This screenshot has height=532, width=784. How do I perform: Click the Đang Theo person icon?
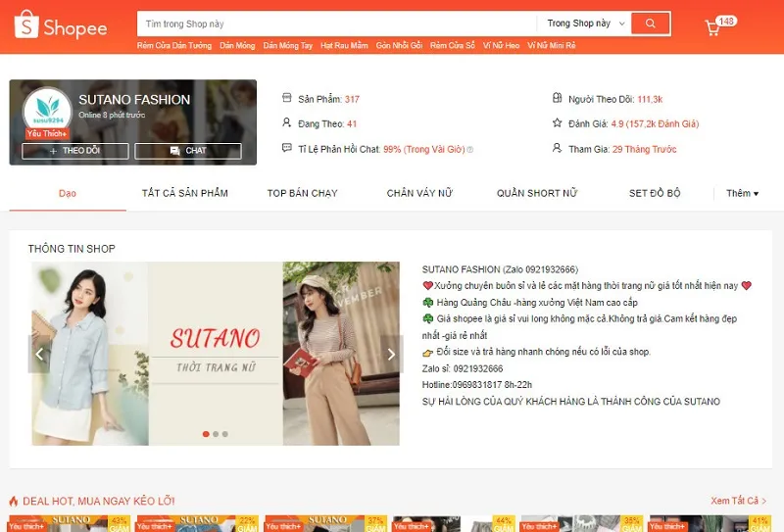(x=286, y=122)
